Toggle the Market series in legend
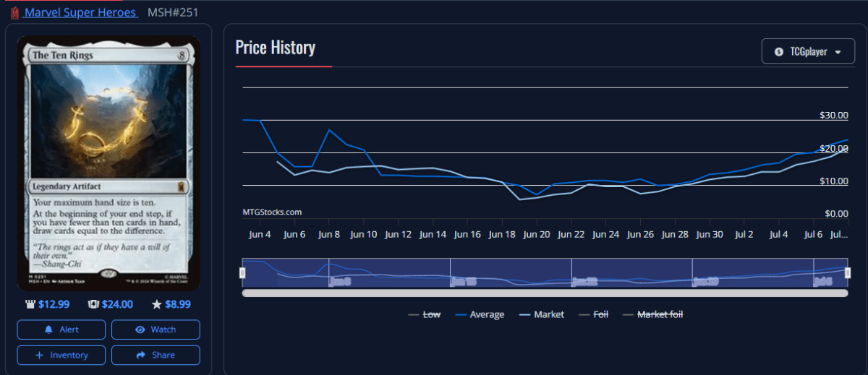 (x=542, y=314)
